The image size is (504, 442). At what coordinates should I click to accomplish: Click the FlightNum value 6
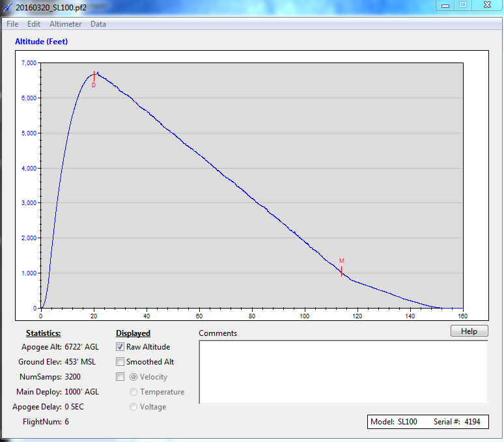[66, 422]
